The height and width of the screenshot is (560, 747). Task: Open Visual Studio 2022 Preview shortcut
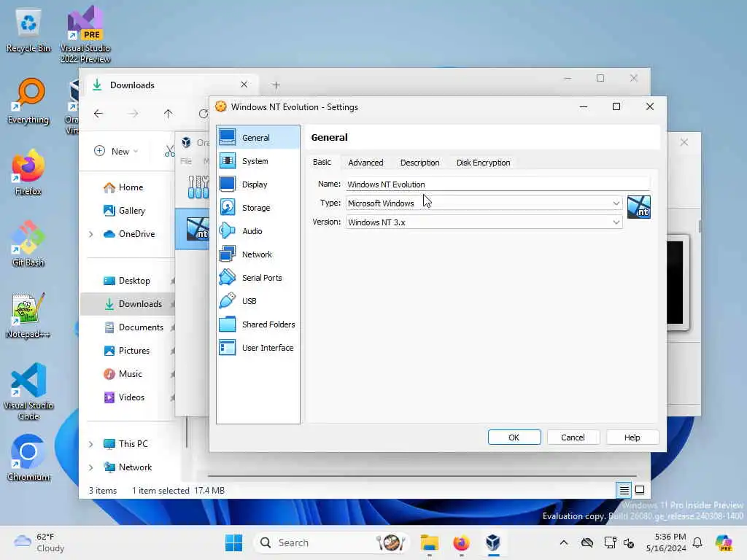[x=85, y=34]
